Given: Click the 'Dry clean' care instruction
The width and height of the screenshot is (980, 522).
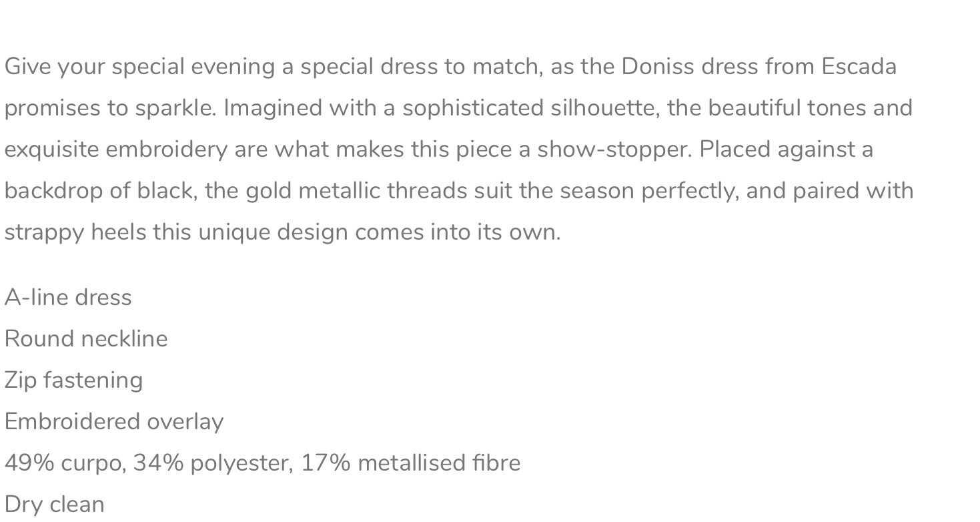Looking at the screenshot, I should [x=55, y=505].
